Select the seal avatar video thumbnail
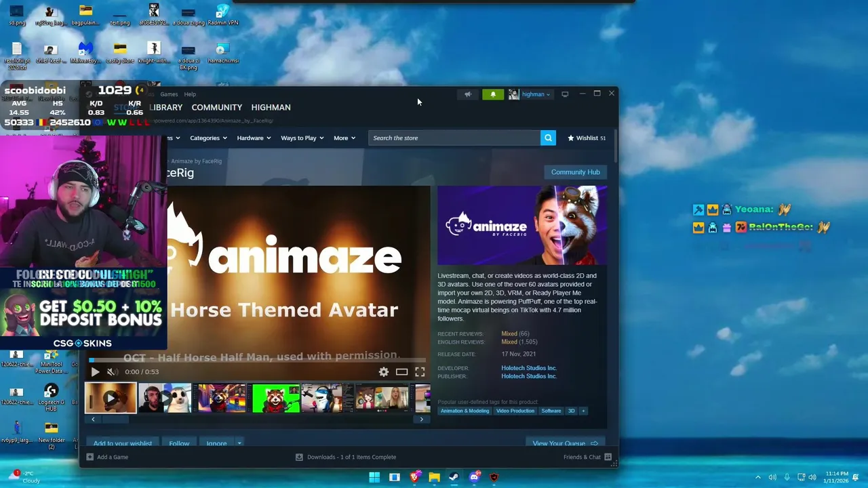 (x=165, y=399)
